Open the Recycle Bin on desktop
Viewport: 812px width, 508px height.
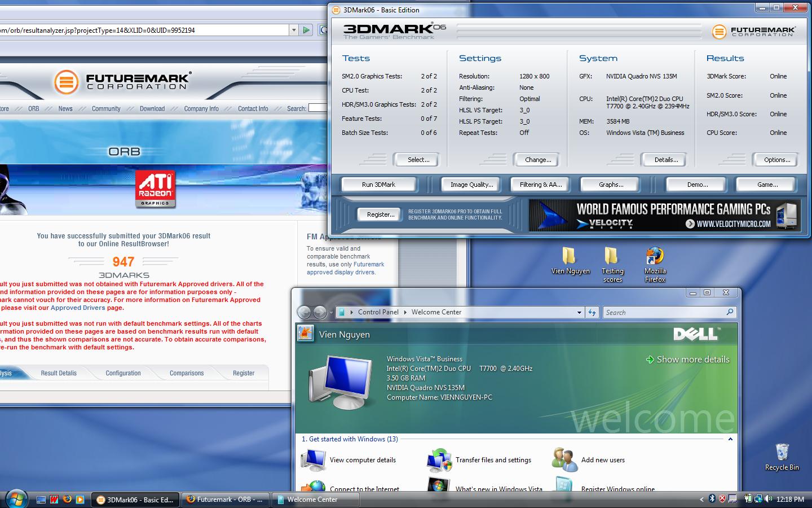(782, 457)
